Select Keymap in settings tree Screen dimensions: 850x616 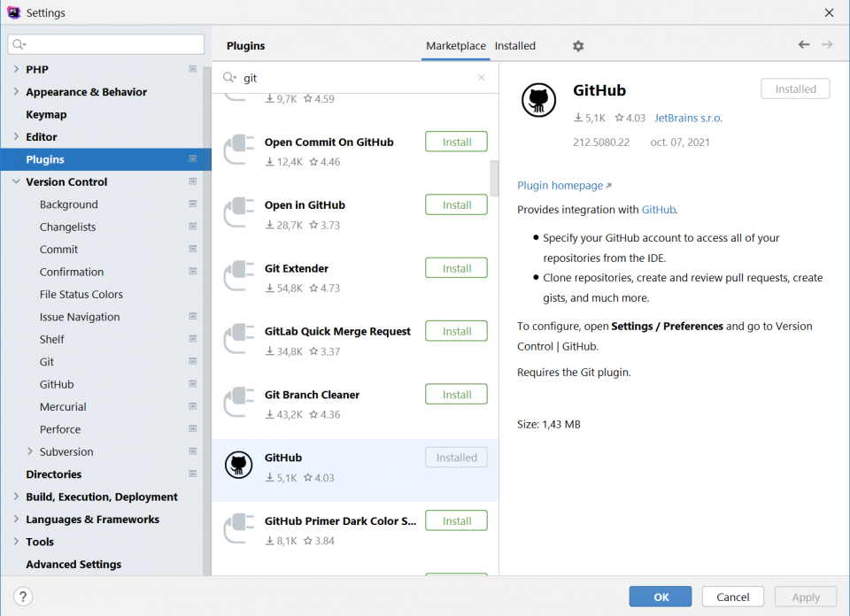(x=46, y=114)
